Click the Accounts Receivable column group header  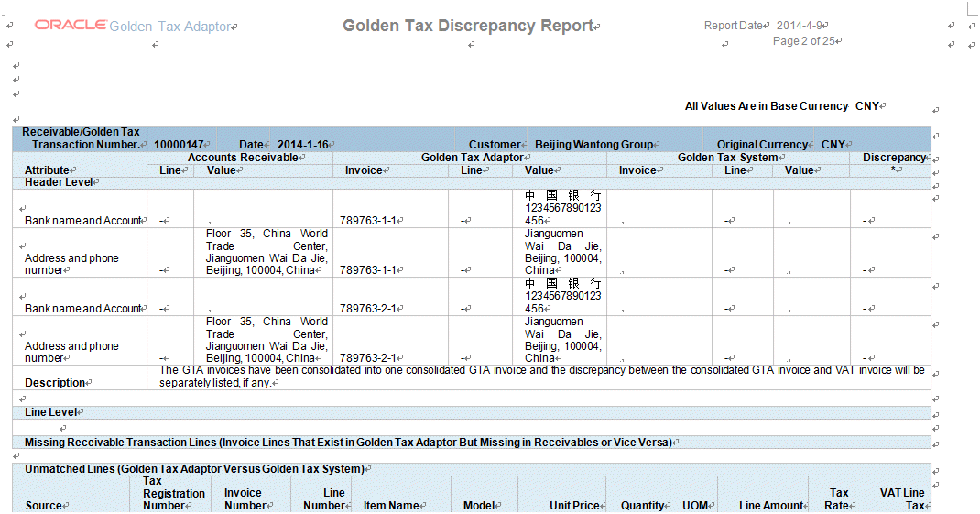point(243,158)
